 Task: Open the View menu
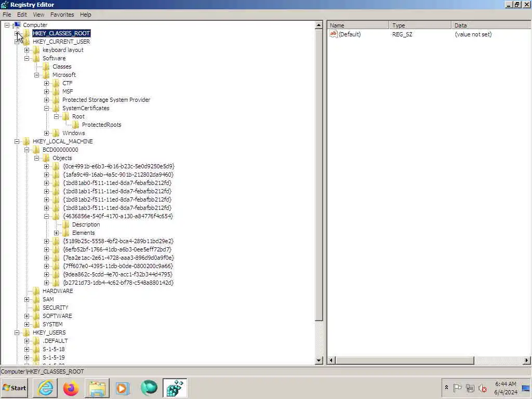coord(38,15)
